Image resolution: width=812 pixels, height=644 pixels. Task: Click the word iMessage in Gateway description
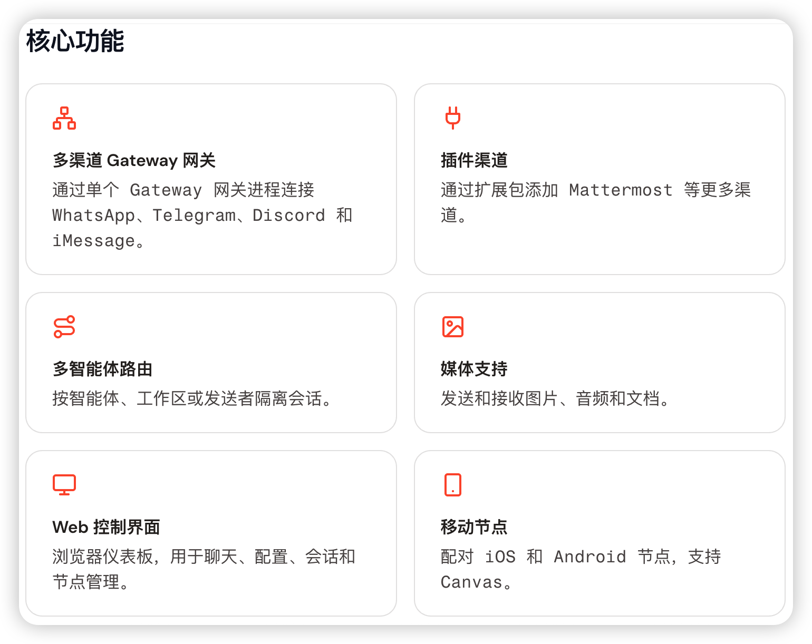93,241
